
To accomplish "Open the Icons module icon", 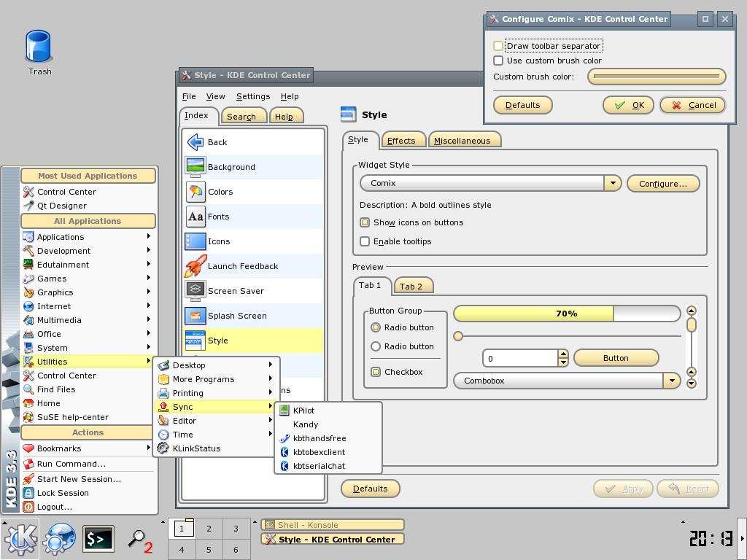I will click(196, 241).
